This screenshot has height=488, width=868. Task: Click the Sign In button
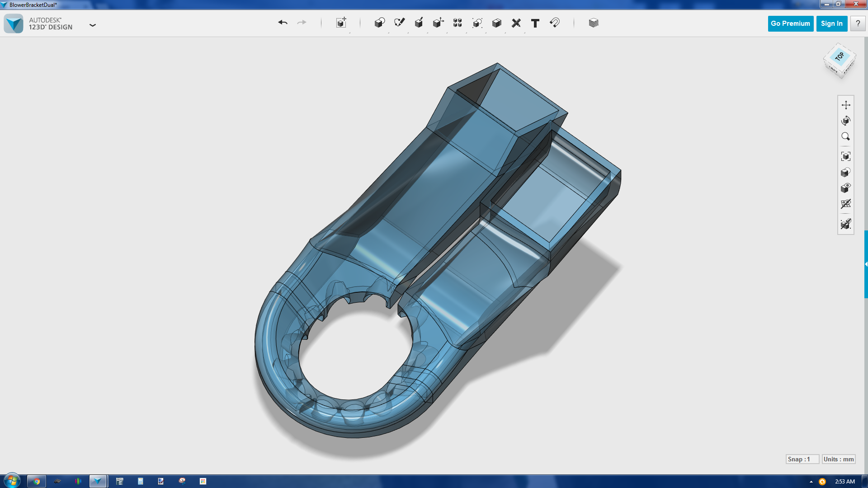point(831,23)
